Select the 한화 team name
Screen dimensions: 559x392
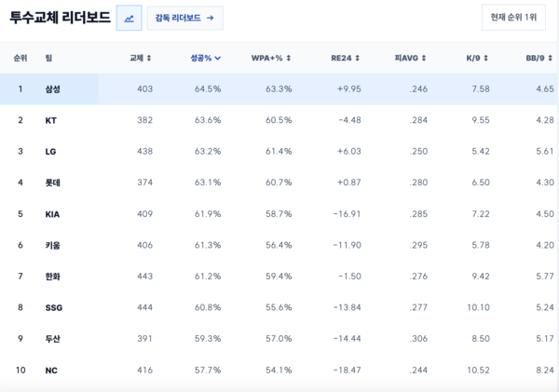coord(53,277)
